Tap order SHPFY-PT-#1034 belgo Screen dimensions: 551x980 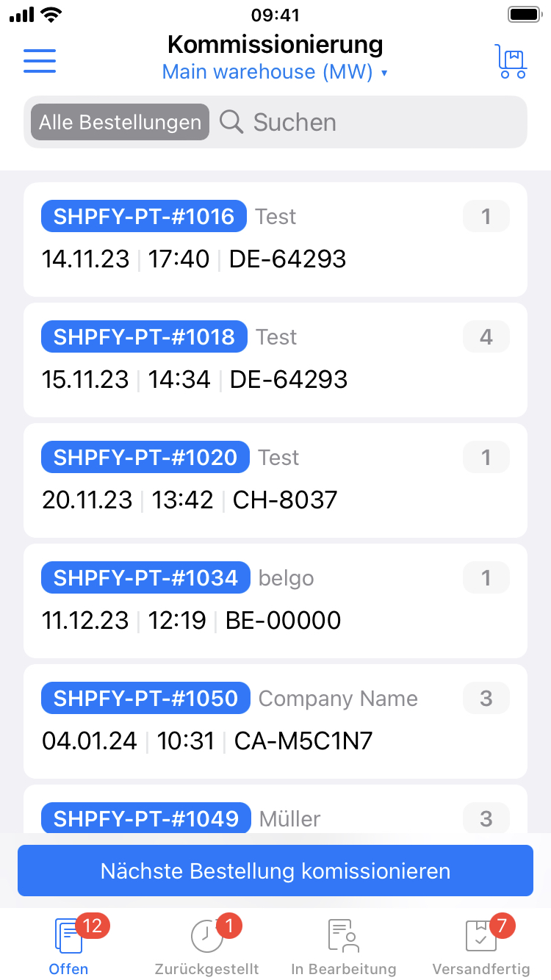tap(275, 600)
